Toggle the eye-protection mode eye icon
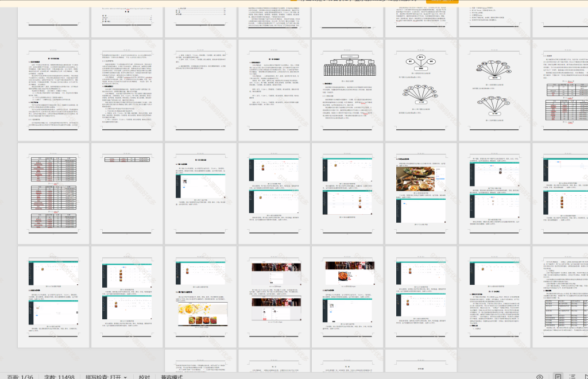This screenshot has width=588, height=379. [x=540, y=376]
